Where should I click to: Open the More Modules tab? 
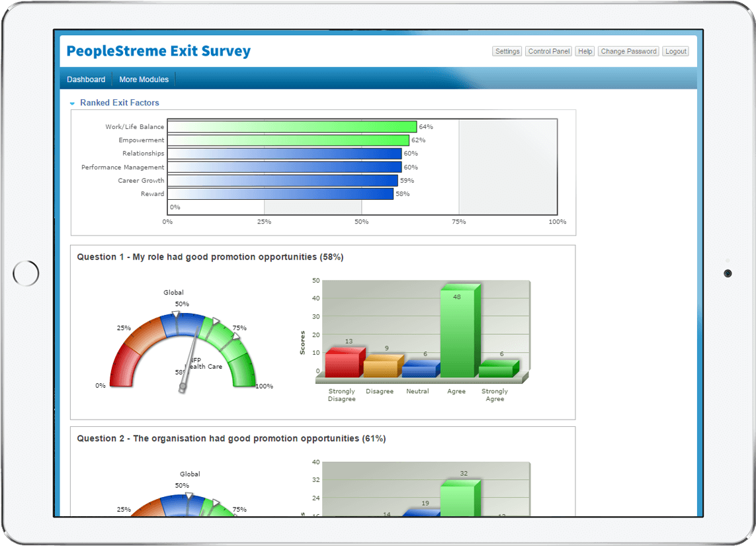click(x=144, y=79)
